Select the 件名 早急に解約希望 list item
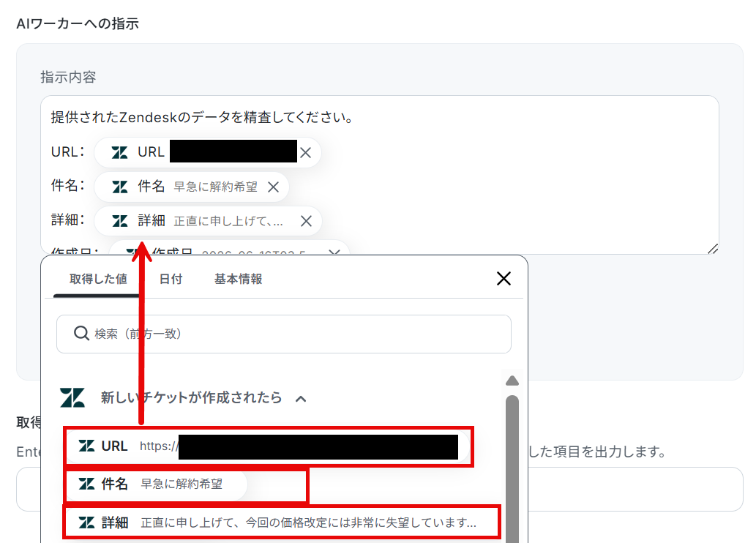This screenshot has height=543, width=756. coord(157,484)
